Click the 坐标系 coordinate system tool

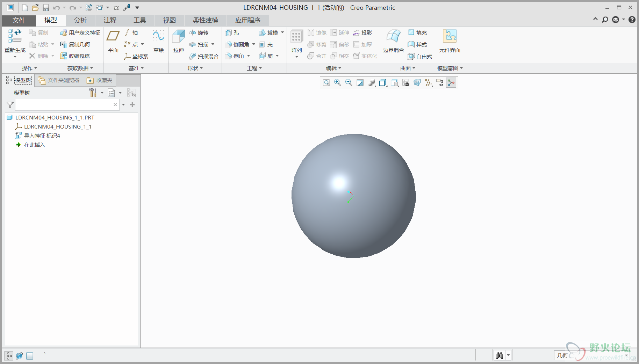(136, 56)
